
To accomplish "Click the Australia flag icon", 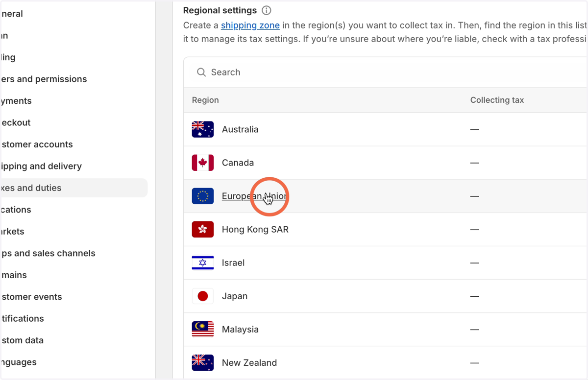I will tap(203, 129).
